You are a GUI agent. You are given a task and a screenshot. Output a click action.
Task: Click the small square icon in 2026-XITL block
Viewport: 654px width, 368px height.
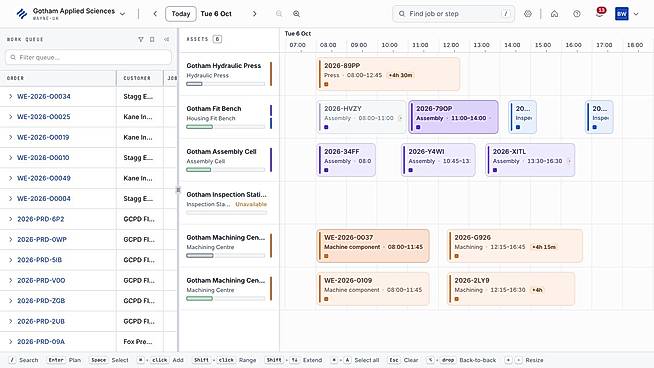[495, 170]
